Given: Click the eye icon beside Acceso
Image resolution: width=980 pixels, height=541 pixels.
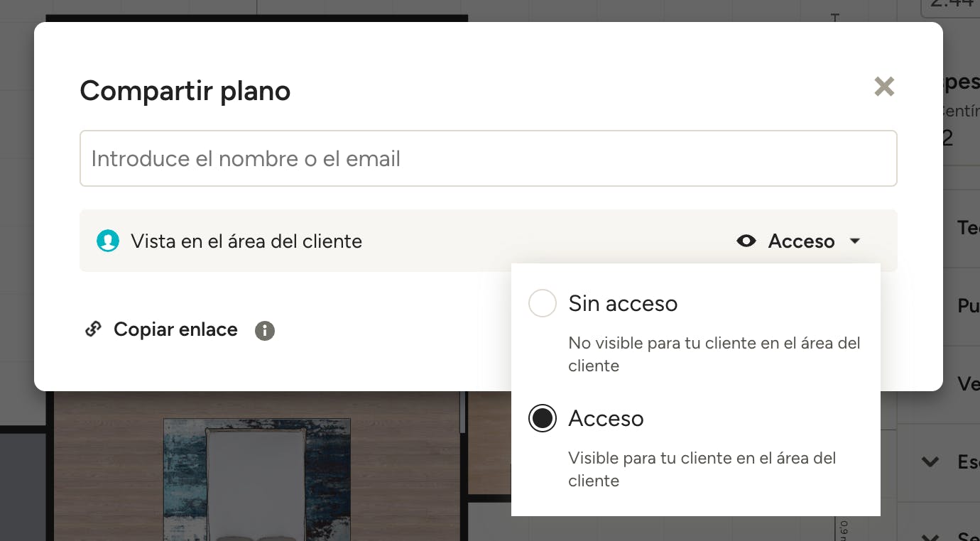Looking at the screenshot, I should pyautogui.click(x=746, y=241).
